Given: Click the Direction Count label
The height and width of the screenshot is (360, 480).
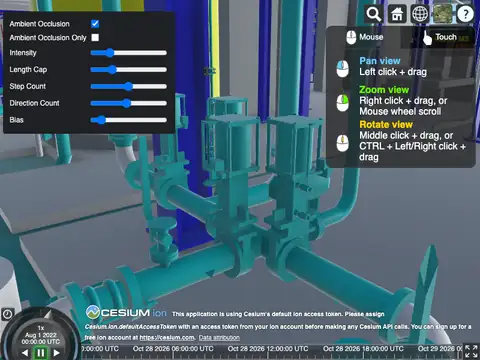Looking at the screenshot, I should [34, 103].
